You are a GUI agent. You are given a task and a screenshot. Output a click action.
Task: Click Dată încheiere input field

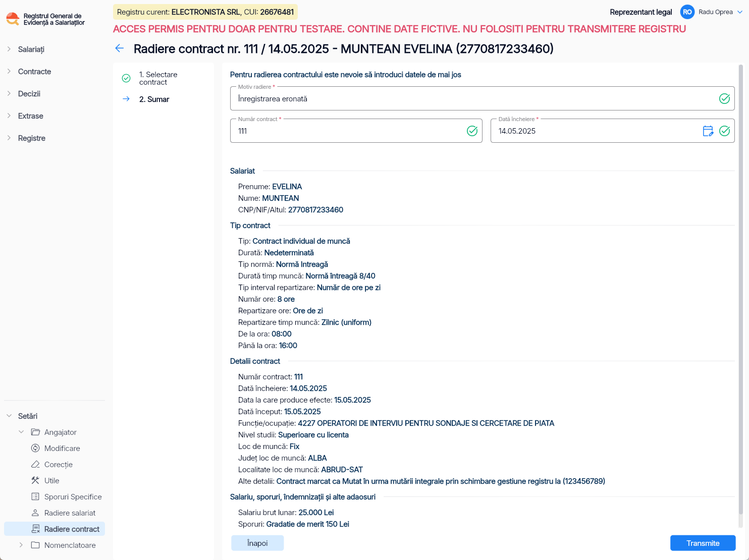tap(612, 131)
